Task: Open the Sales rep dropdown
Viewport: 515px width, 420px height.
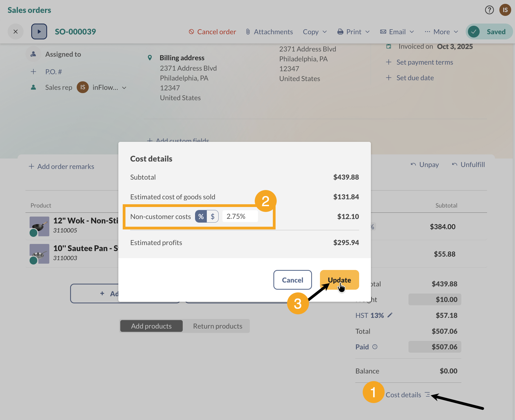Action: point(124,87)
